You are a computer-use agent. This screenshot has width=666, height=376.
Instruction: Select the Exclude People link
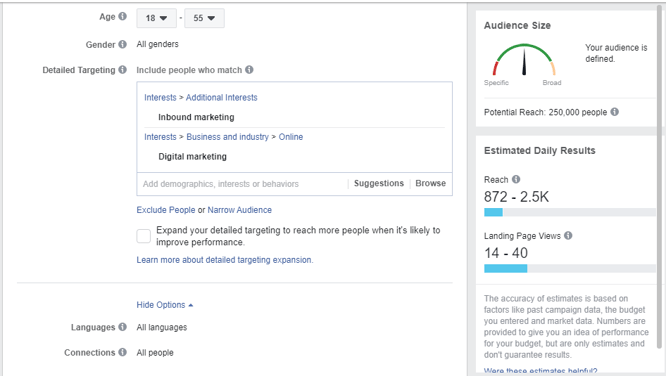(166, 210)
